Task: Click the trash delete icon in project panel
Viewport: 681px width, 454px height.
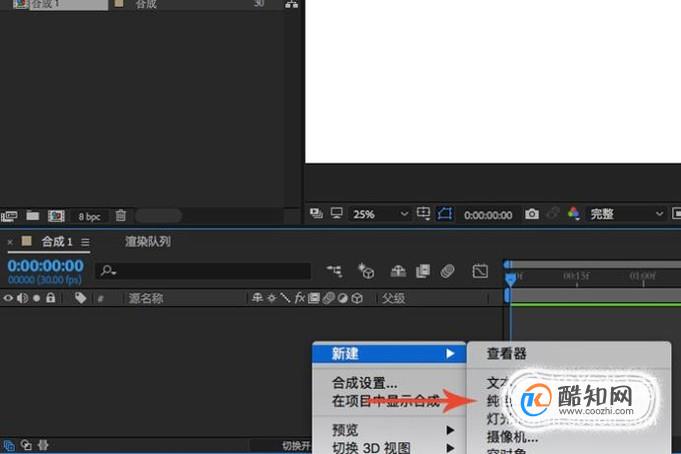Action: pyautogui.click(x=121, y=215)
